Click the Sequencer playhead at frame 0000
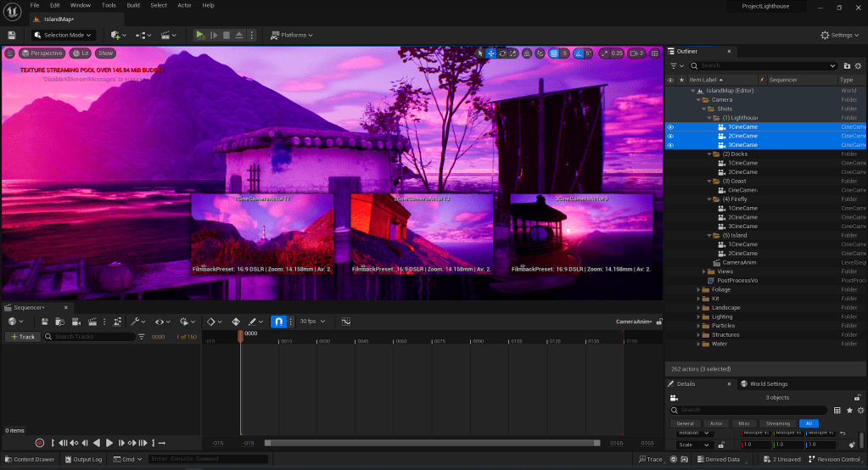 pos(240,337)
